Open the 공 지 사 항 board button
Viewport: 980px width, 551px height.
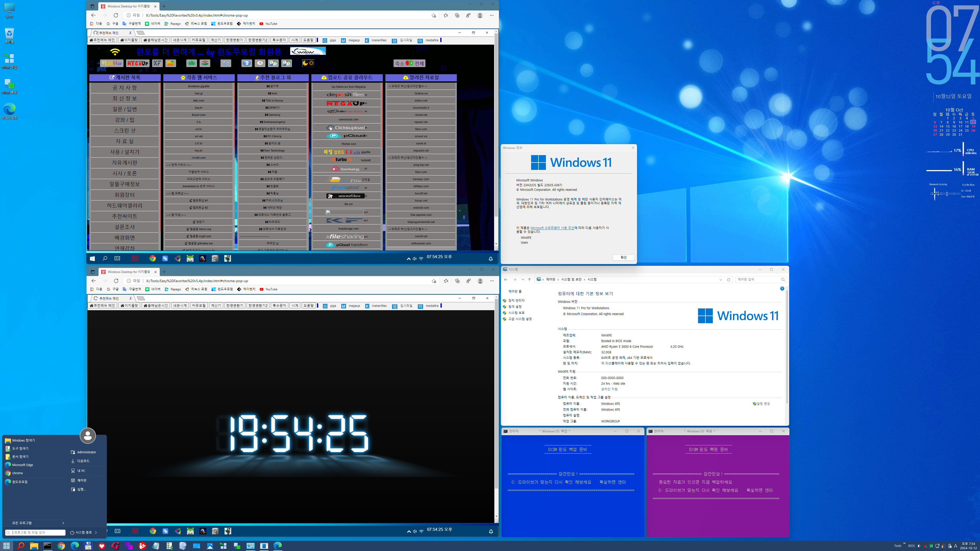coord(124,87)
